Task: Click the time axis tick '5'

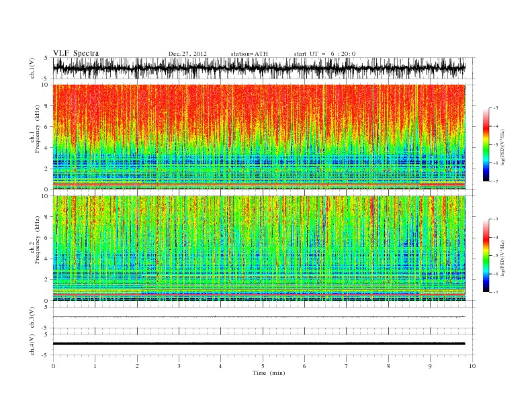Action: click(263, 366)
